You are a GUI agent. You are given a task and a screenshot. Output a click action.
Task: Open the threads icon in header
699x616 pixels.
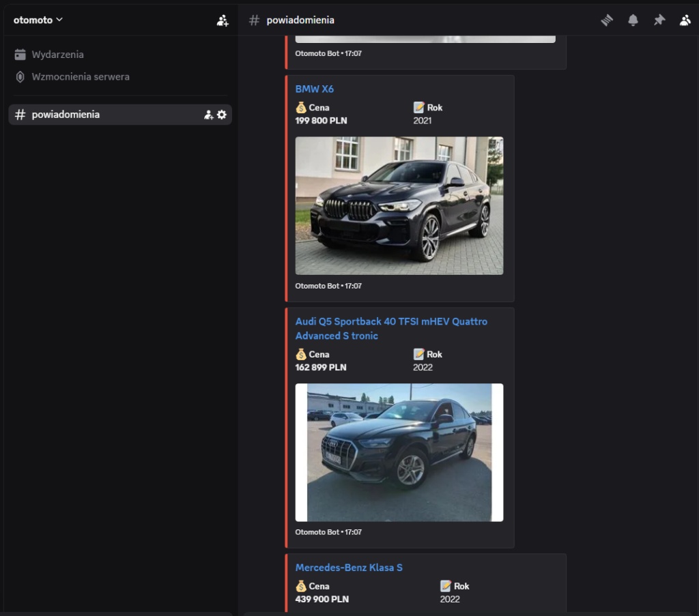[x=607, y=20]
